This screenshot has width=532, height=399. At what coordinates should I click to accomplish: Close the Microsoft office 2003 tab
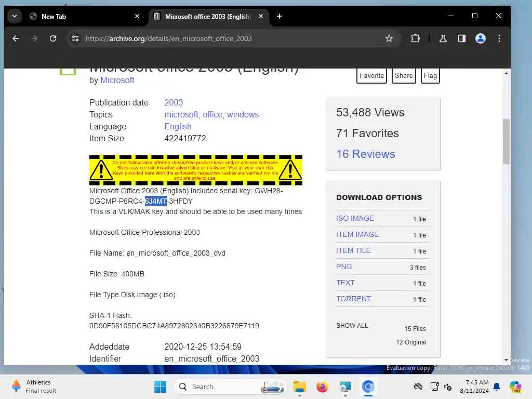point(261,16)
